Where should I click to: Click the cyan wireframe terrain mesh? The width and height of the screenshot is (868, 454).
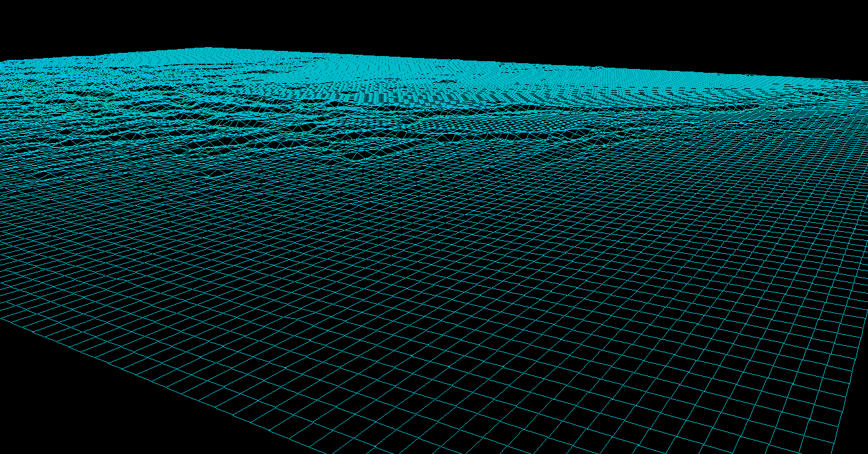tap(434, 251)
